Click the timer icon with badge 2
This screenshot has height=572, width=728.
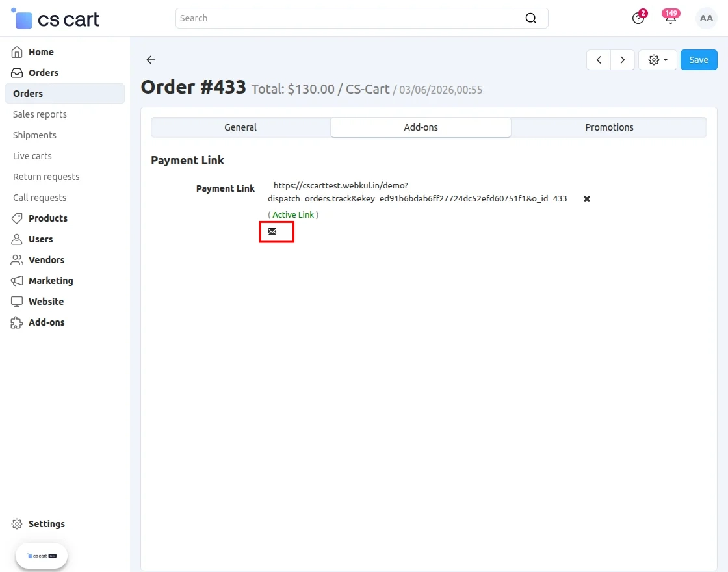pyautogui.click(x=638, y=18)
